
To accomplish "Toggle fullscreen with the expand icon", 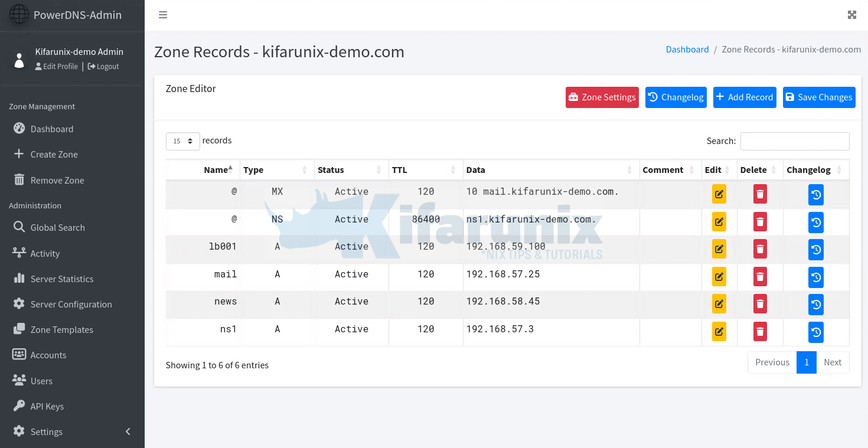I will 851,14.
